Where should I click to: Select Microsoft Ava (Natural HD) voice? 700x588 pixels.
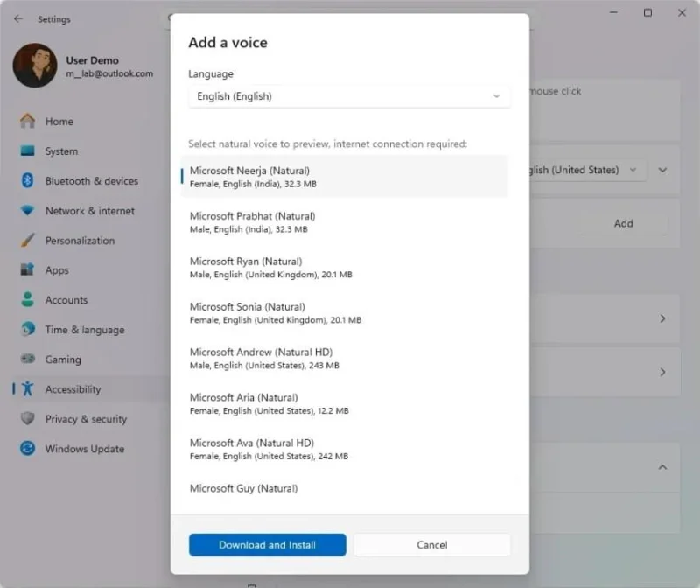point(344,449)
